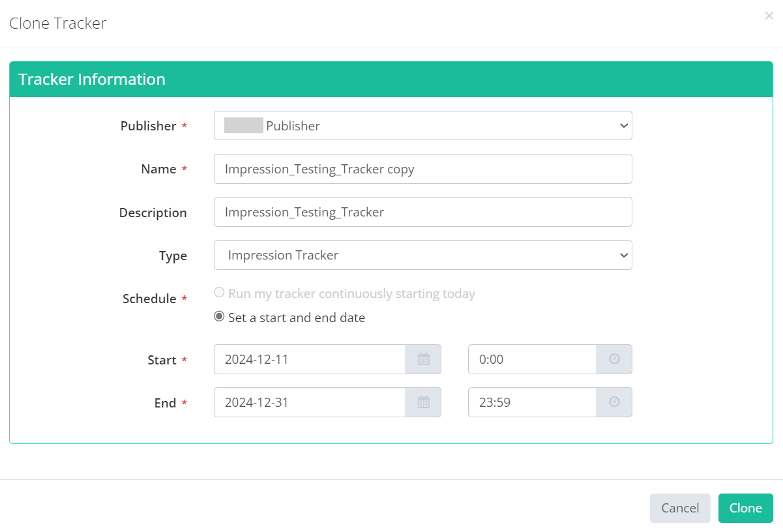Click the Clone Tracker dialog title
The width and height of the screenshot is (783, 532).
(58, 23)
